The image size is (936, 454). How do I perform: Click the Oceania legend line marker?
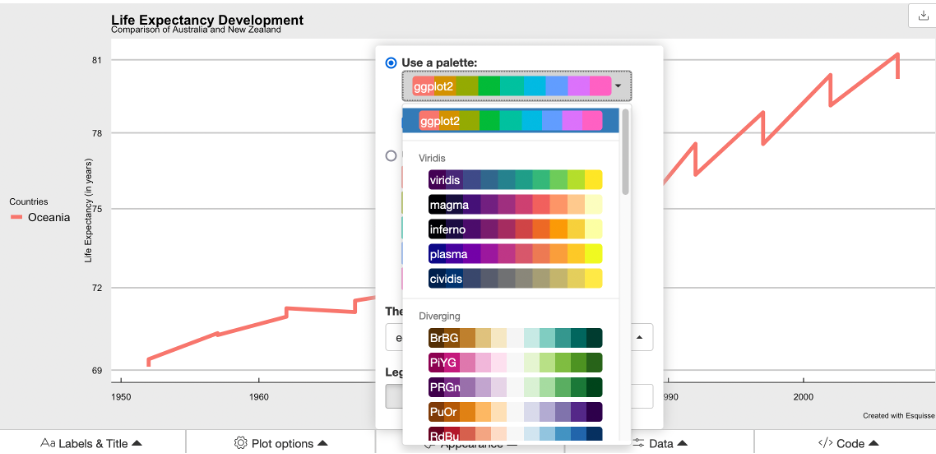coord(16,217)
